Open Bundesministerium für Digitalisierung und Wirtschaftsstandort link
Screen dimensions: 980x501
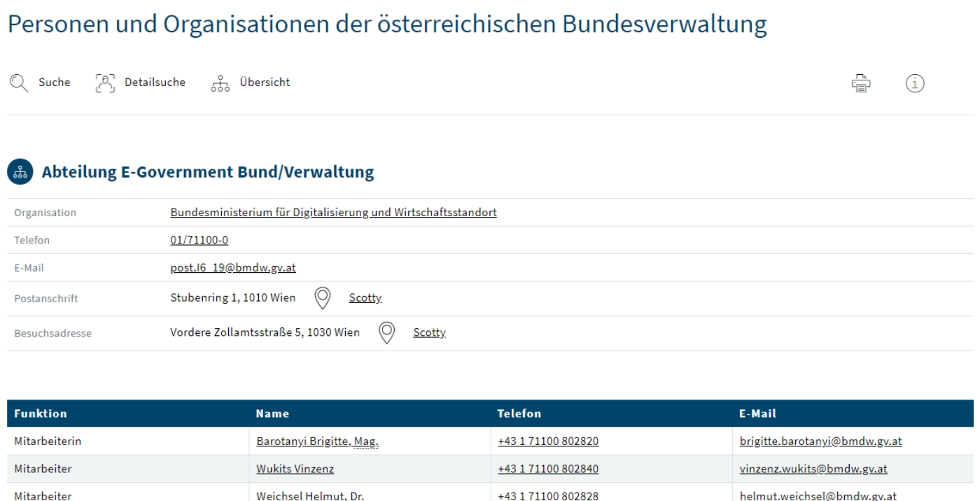(x=334, y=212)
